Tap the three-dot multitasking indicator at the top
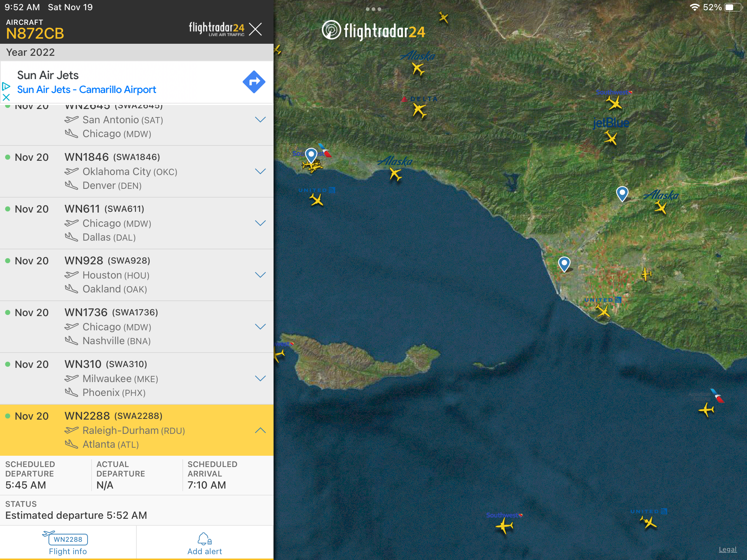 point(373,9)
